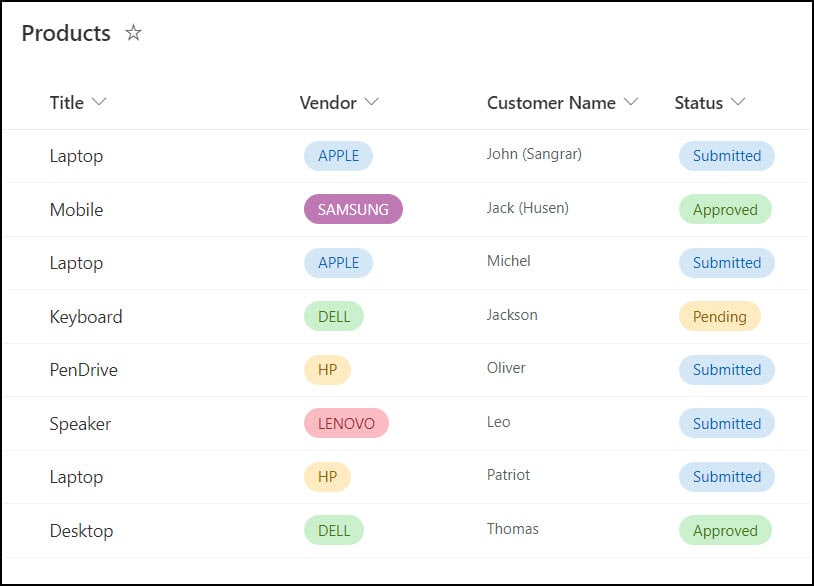Open the Laptop item in Patriot's row
The image size is (814, 586).
pyautogui.click(x=76, y=476)
